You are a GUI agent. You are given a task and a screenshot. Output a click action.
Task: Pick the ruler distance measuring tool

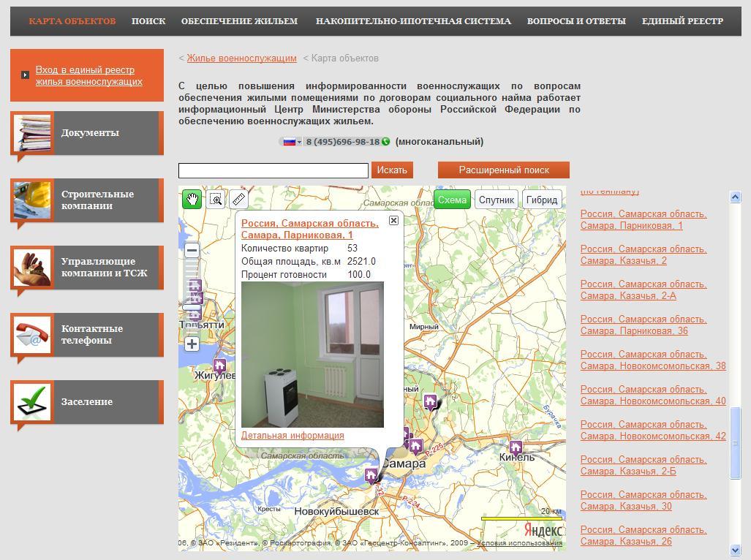click(238, 199)
